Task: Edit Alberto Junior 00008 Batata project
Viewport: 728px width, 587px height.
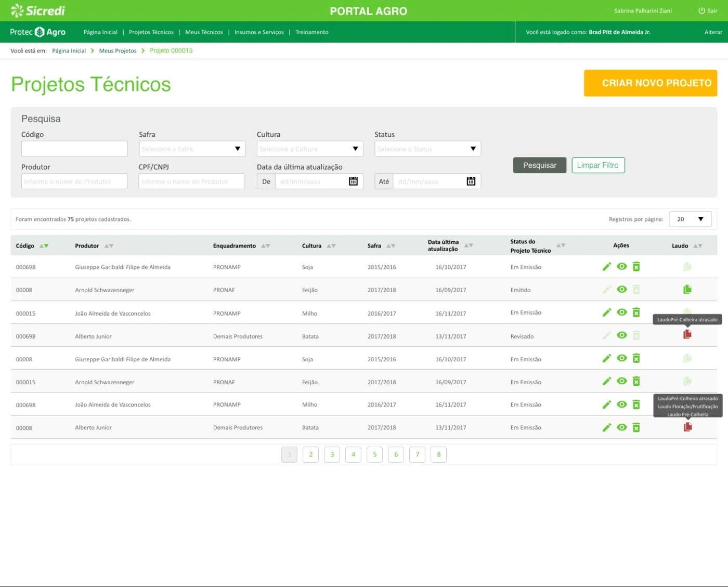Action: pos(606,427)
